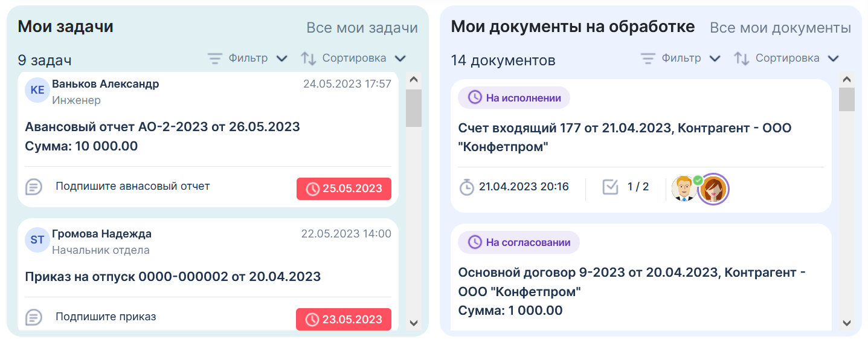868x342 pixels.
Task: Click the 1 / 2 checkbox progress icon
Action: (611, 187)
